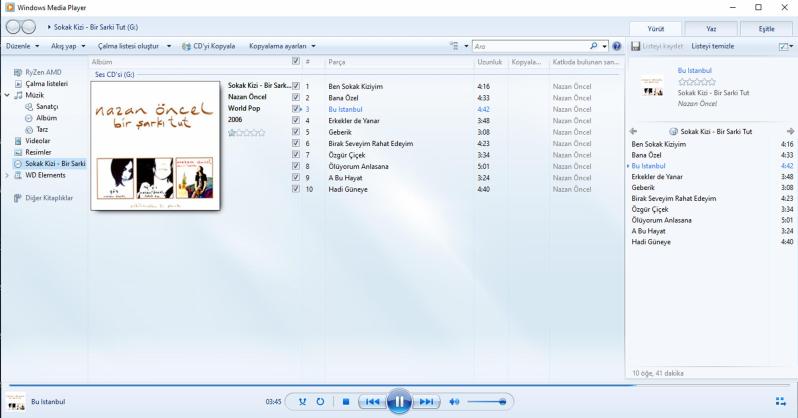Turn on repeat in playback controls
Image resolution: width=798 pixels, height=418 pixels.
(x=320, y=402)
